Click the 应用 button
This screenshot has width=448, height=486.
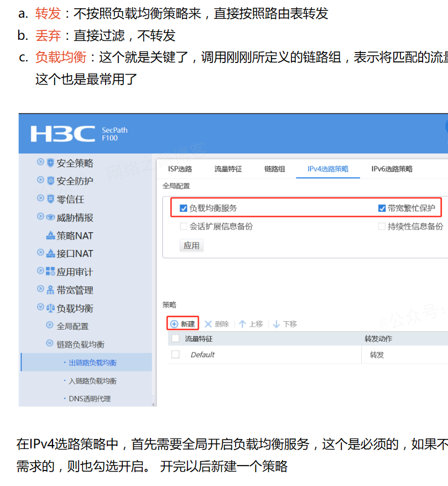click(191, 245)
